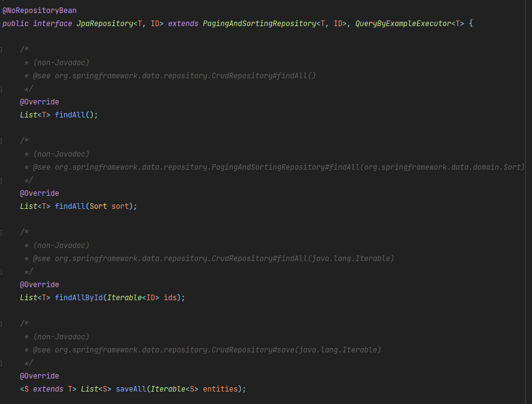Click (non-Javadoc) in the comment above saveAll
Screen dimensions: 532x404
tap(61, 337)
